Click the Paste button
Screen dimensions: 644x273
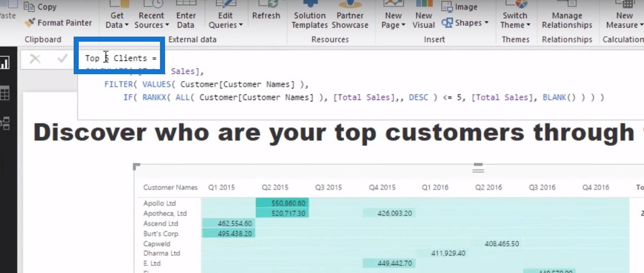pos(7,15)
